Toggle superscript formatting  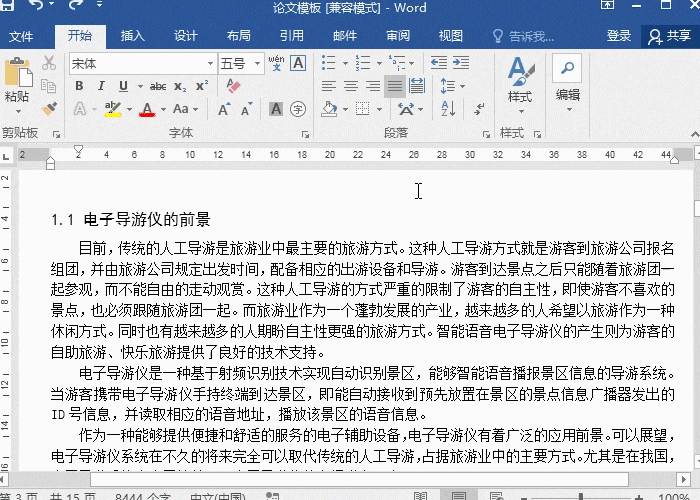coord(202,86)
